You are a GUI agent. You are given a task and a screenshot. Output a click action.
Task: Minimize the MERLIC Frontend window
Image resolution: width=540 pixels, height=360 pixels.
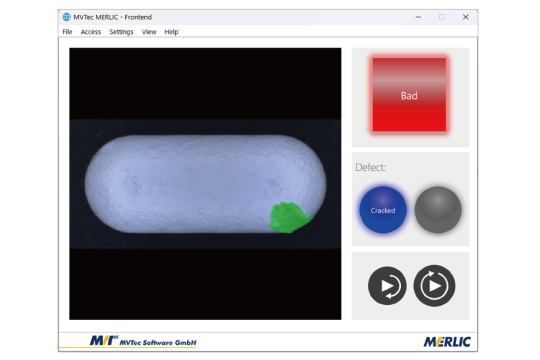tap(418, 17)
